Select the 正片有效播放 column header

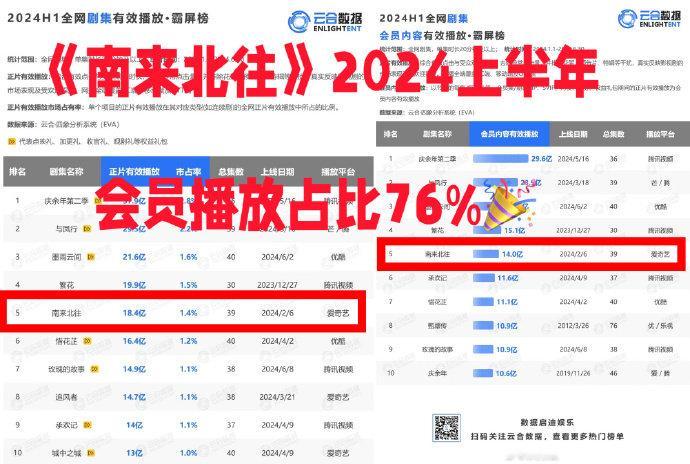coord(134,171)
